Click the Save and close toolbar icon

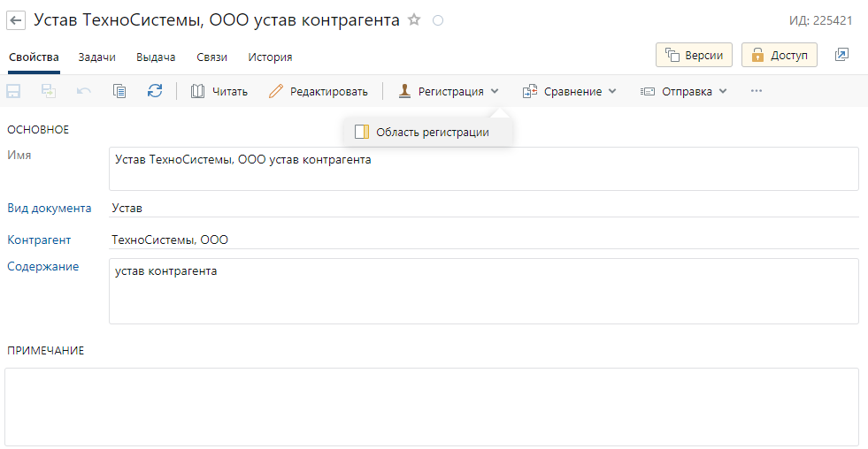coord(49,91)
